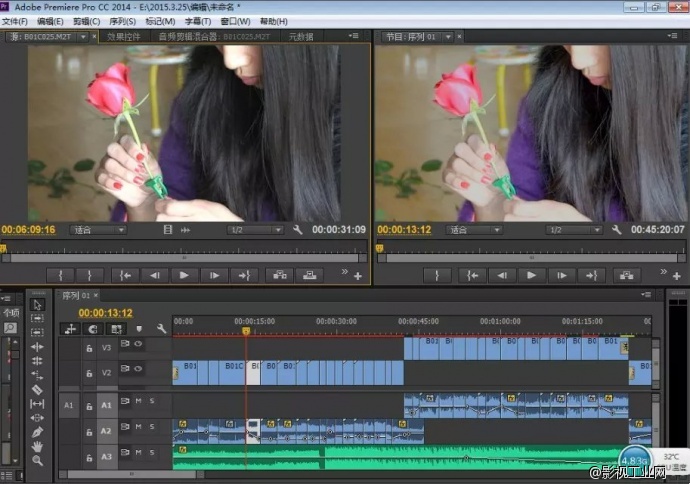690x484 pixels.
Task: Select the Ripple Edit tool
Action: point(37,347)
